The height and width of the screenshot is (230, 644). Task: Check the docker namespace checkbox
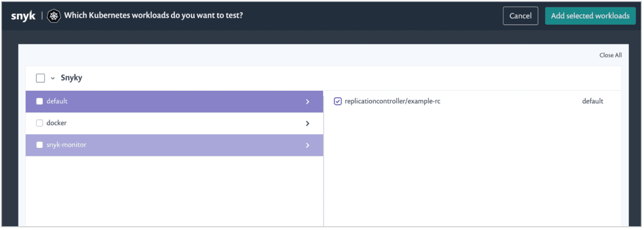click(39, 123)
